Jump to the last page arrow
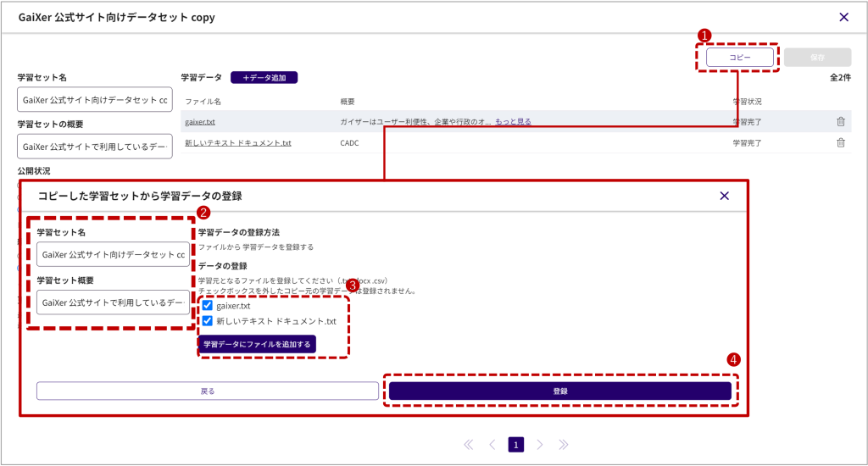 click(x=563, y=444)
